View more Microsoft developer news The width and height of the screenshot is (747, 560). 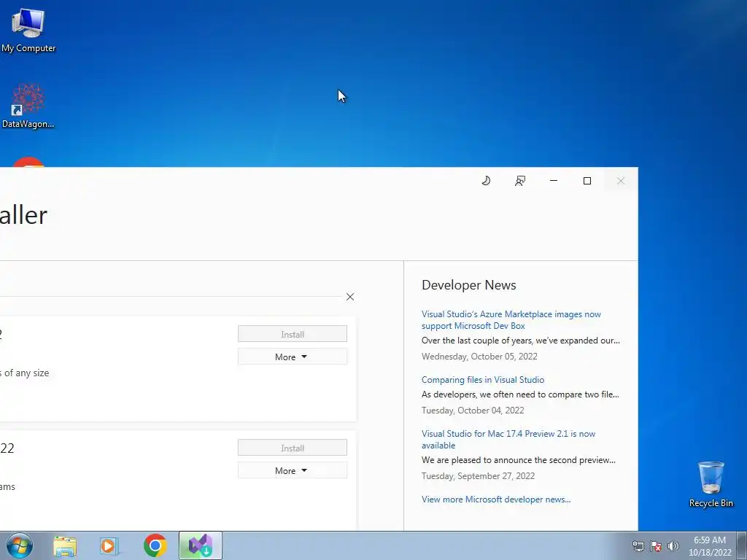tap(496, 499)
